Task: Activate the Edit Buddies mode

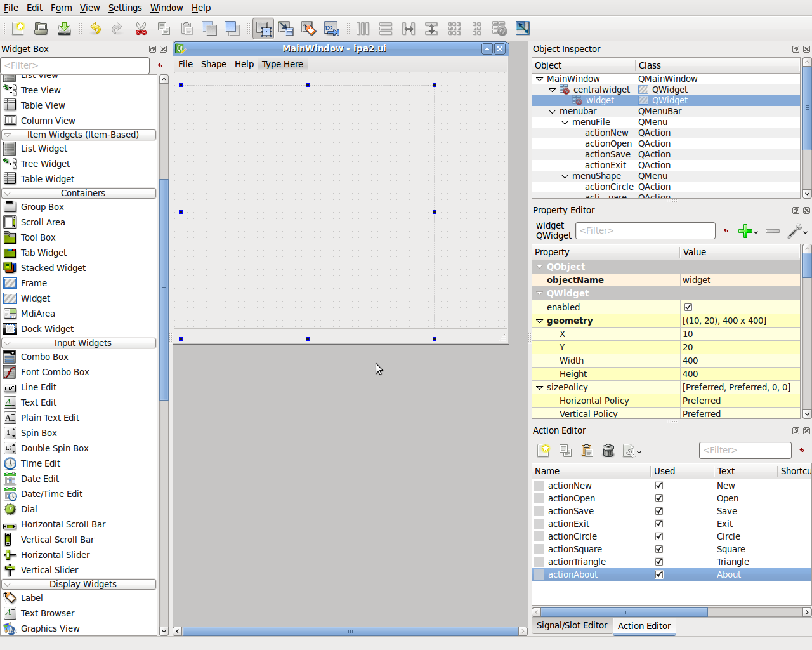Action: pos(309,28)
